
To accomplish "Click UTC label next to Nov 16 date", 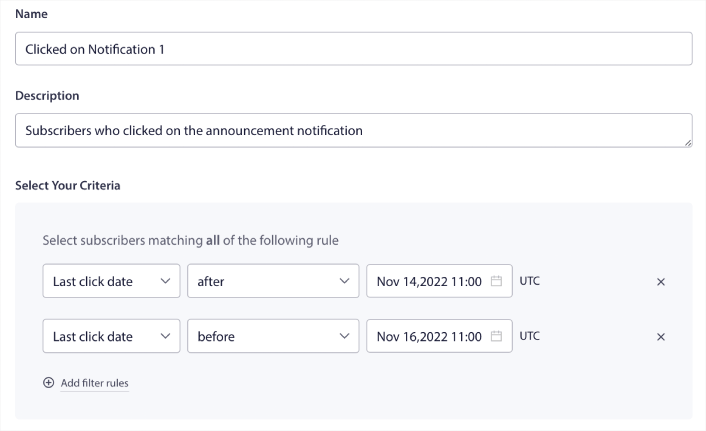I will [x=529, y=336].
